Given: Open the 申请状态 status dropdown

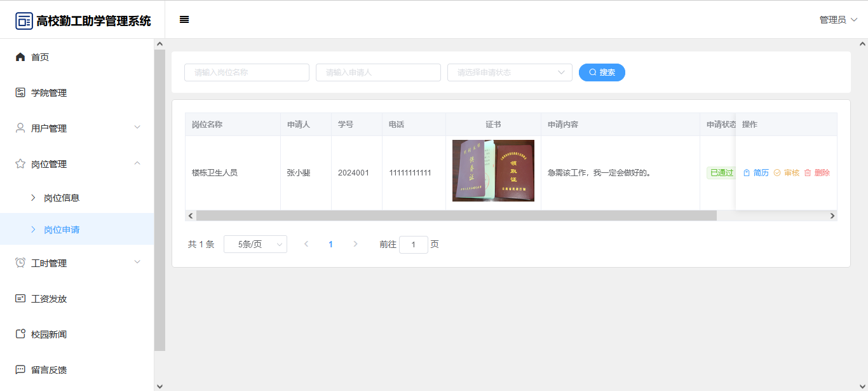Looking at the screenshot, I should [510, 72].
